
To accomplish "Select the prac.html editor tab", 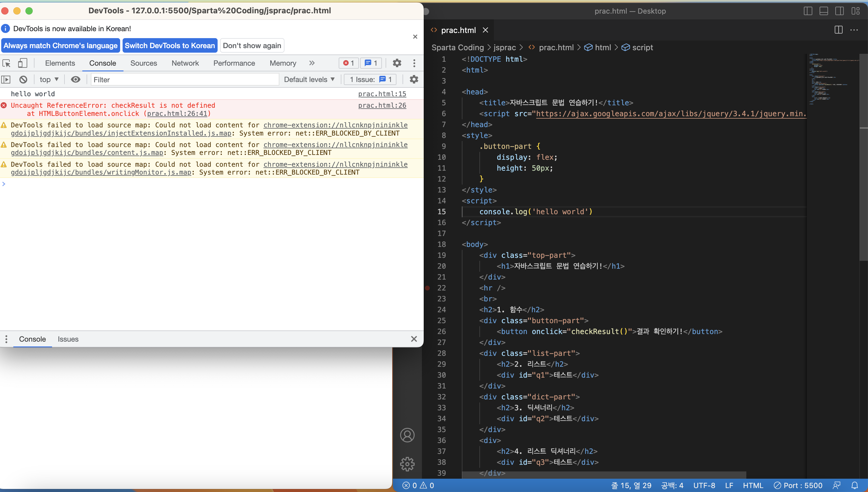I will tap(458, 30).
